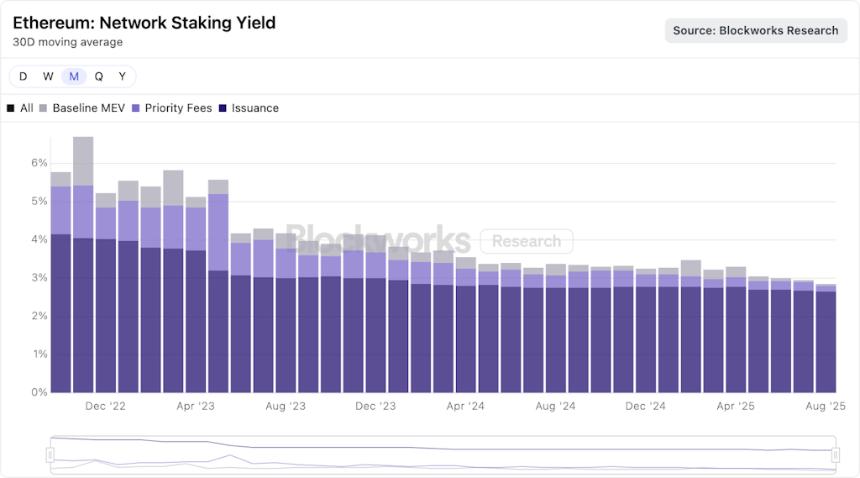The height and width of the screenshot is (478, 860).
Task: Switch to the W weekly interval
Action: [48, 77]
